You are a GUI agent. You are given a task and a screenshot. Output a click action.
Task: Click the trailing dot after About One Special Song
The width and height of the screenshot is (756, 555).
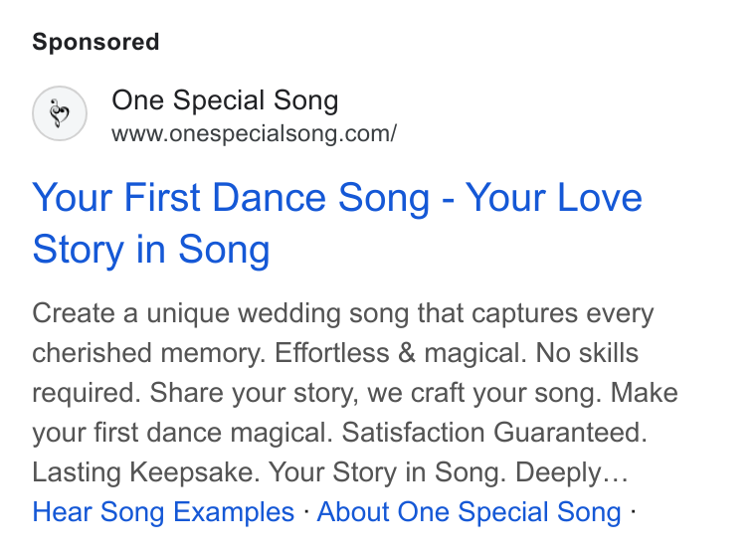pos(633,510)
